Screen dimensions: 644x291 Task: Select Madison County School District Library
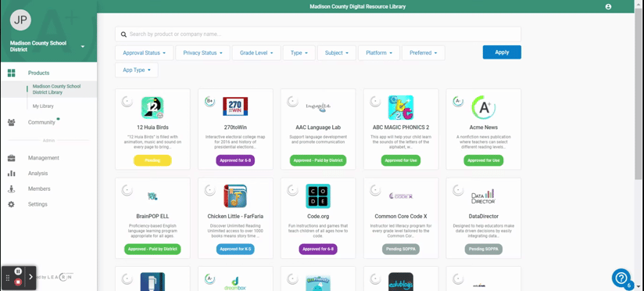pyautogui.click(x=57, y=90)
